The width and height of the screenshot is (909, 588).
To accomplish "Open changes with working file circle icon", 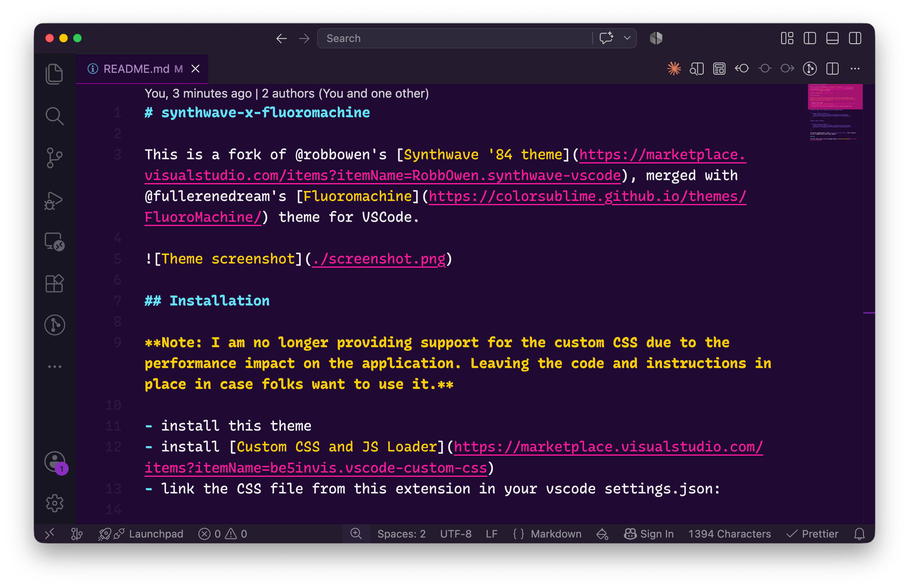I will point(765,69).
